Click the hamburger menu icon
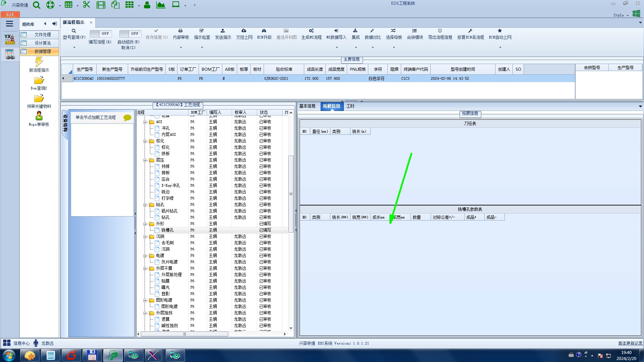Viewport: 644px width, 362px height. (x=9, y=24)
